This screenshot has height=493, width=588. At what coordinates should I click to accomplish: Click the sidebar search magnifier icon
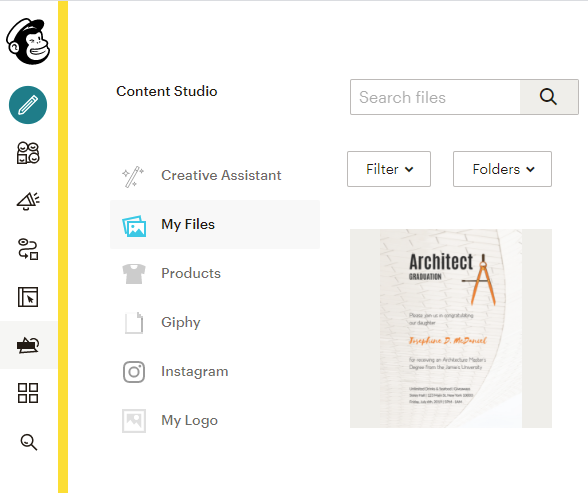point(28,442)
